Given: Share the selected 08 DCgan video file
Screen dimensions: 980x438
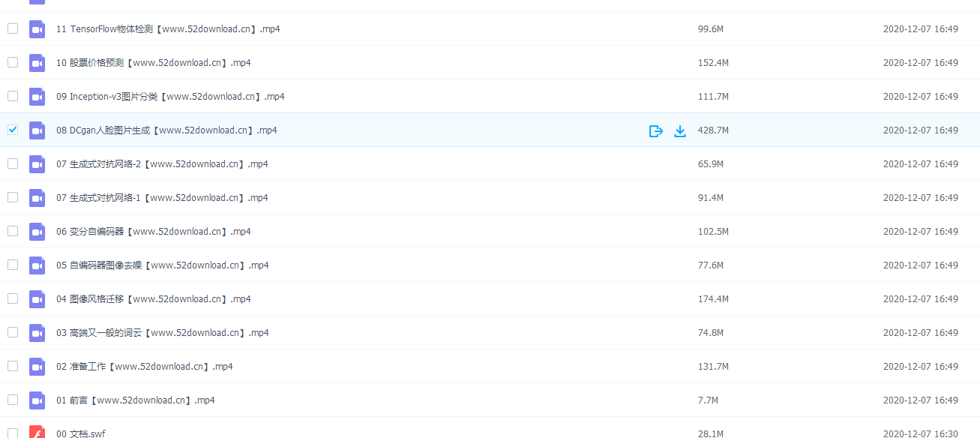Looking at the screenshot, I should [656, 130].
